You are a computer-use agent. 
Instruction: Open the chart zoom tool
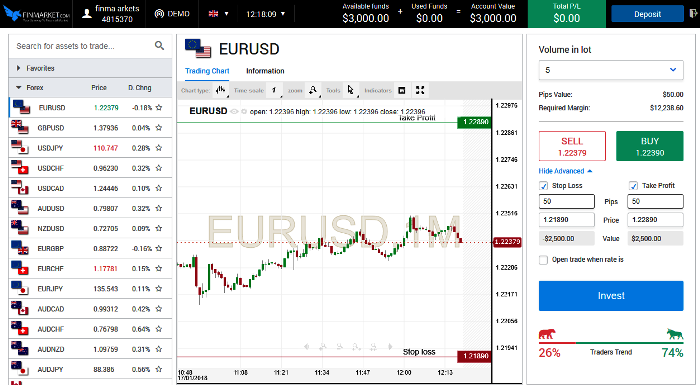[313, 90]
